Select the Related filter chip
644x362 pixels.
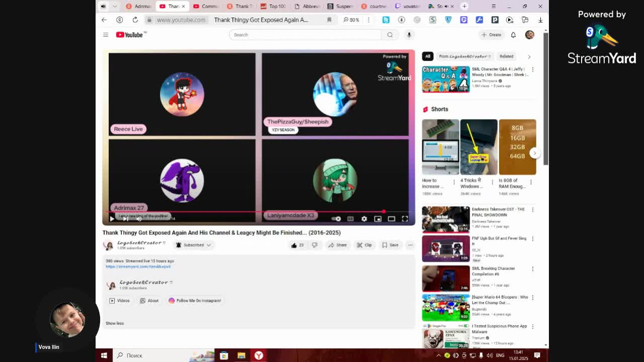click(x=506, y=56)
